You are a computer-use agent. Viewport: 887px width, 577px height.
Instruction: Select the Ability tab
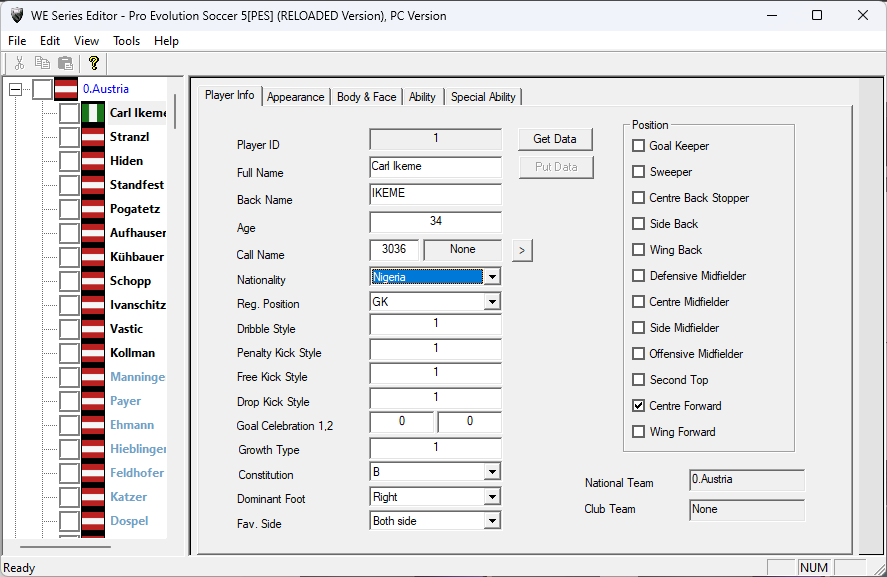(x=423, y=97)
